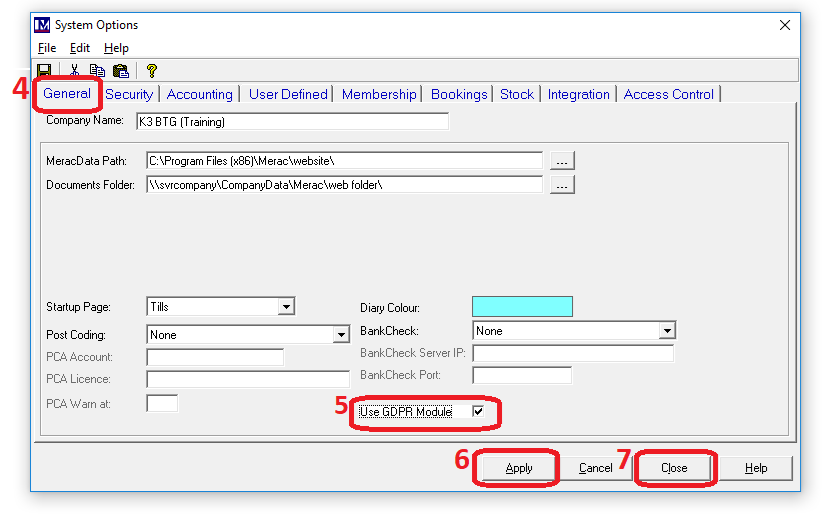Open the BankCheck dropdown list
Image resolution: width=823 pixels, height=515 pixels.
point(667,331)
